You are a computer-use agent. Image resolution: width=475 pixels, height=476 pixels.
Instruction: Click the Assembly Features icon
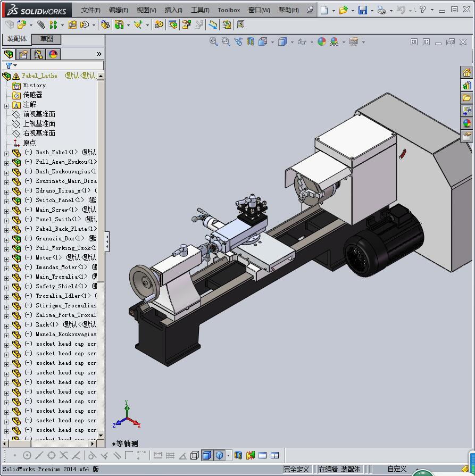pos(119,24)
